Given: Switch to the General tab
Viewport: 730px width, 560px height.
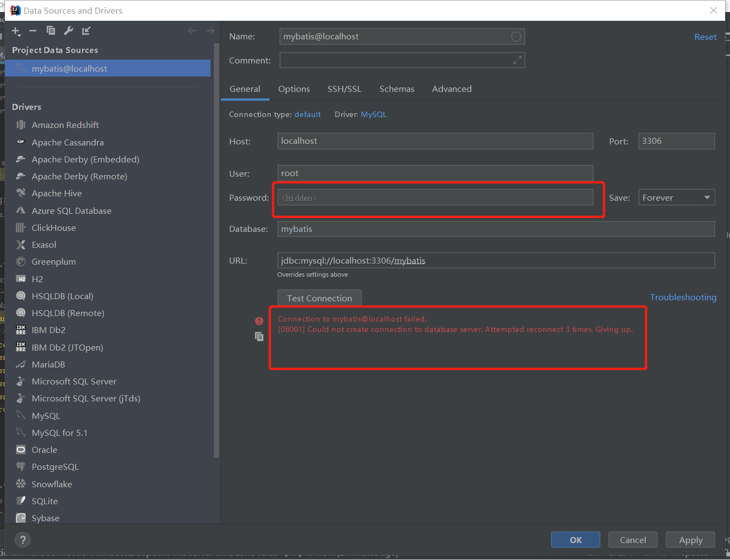Looking at the screenshot, I should tap(245, 89).
